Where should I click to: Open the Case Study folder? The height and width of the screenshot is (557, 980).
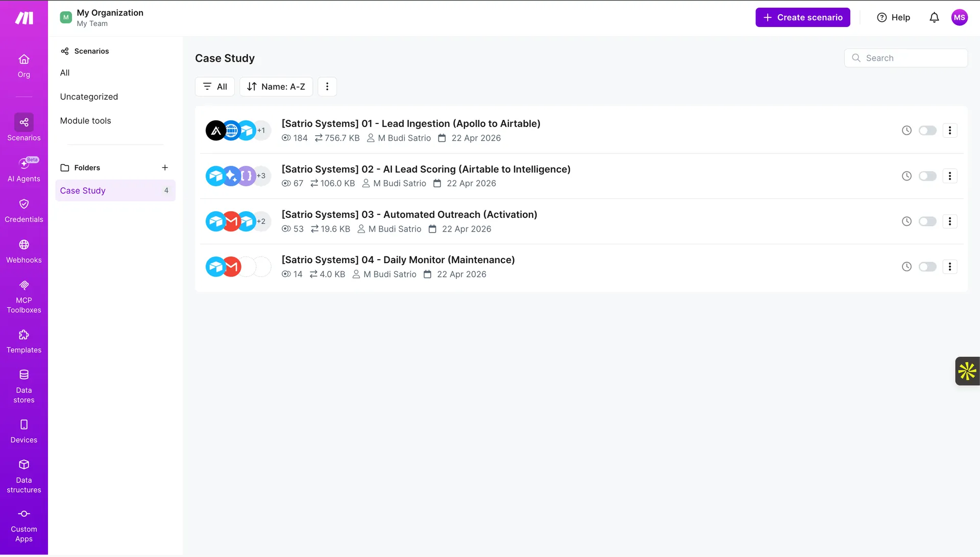[83, 190]
